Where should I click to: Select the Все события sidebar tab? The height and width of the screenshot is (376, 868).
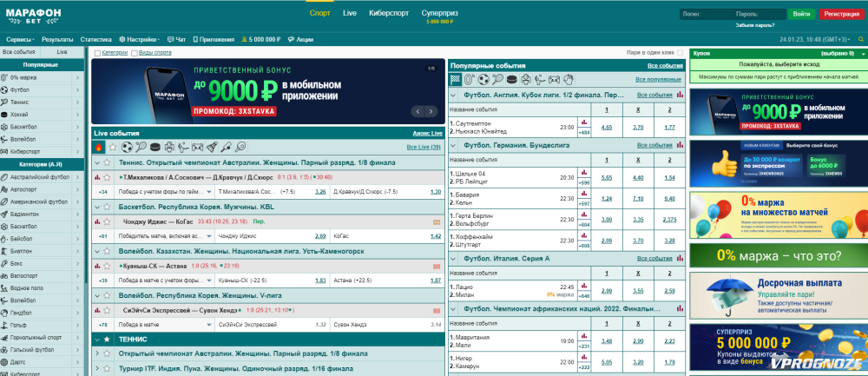(x=19, y=51)
